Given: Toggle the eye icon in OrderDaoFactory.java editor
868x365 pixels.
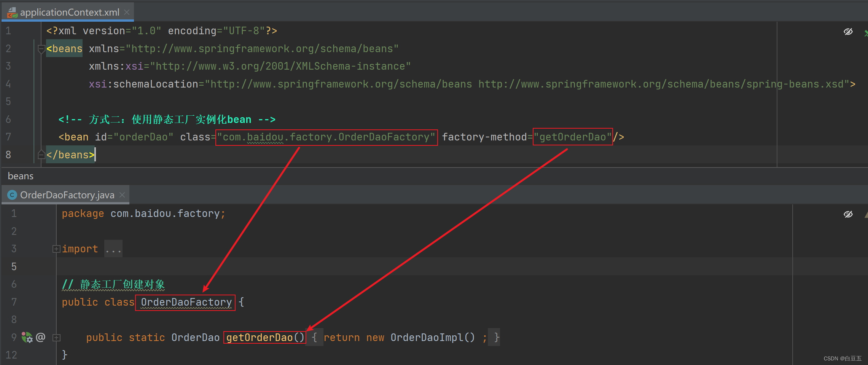Looking at the screenshot, I should click(848, 214).
